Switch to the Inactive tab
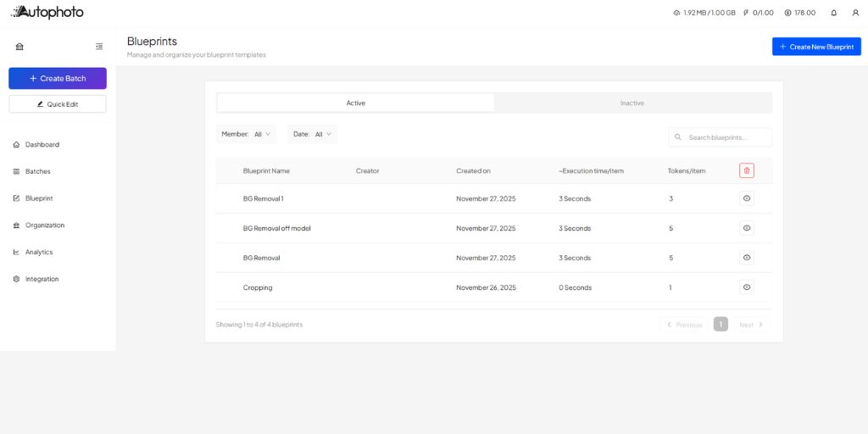868x434 pixels. [632, 103]
